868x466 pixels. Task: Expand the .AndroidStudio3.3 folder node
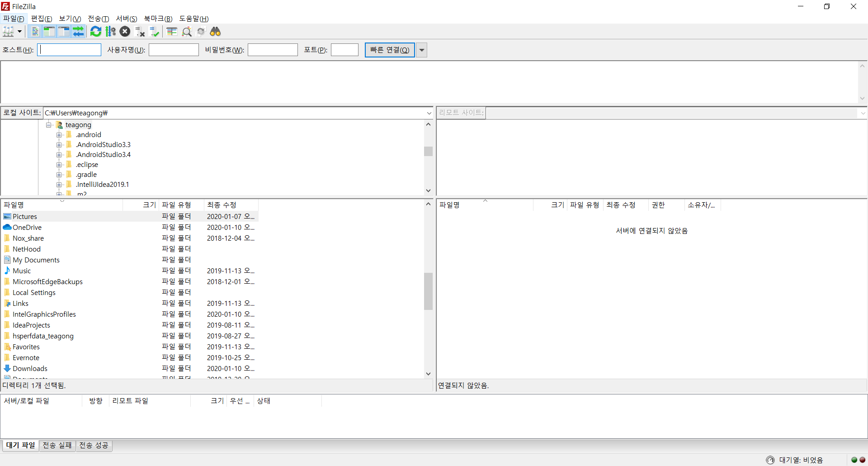(x=59, y=145)
